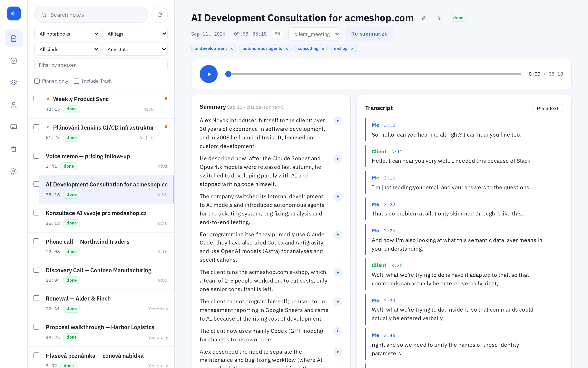Open the chat/messages icon in the sidebar
The height and width of the screenshot is (368, 588).
14,127
